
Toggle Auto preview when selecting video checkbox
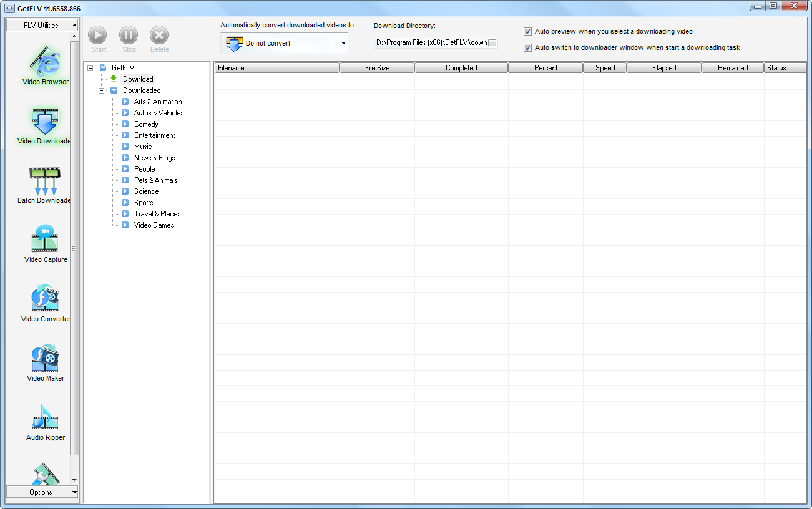tap(528, 31)
